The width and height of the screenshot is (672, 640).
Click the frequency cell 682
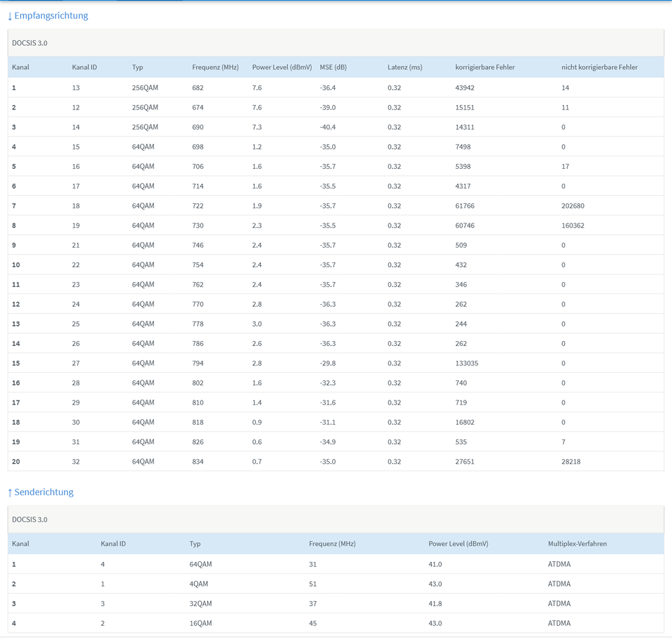[x=198, y=88]
